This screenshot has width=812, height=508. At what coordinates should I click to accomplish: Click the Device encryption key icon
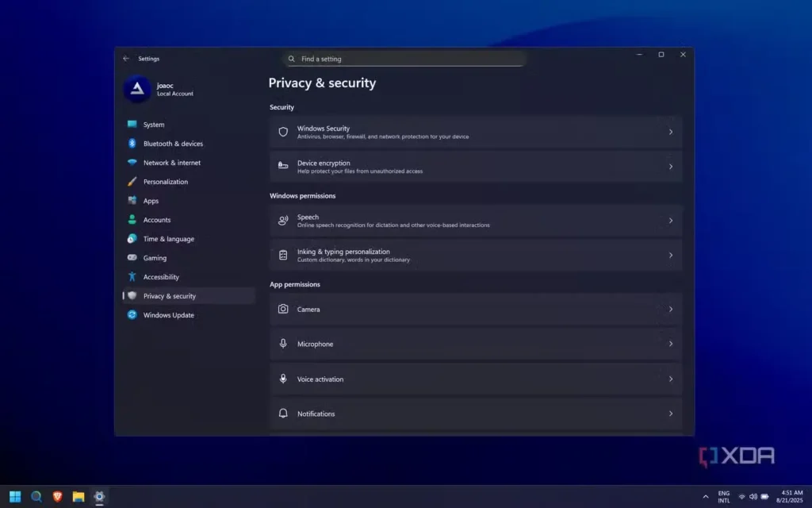tap(283, 167)
